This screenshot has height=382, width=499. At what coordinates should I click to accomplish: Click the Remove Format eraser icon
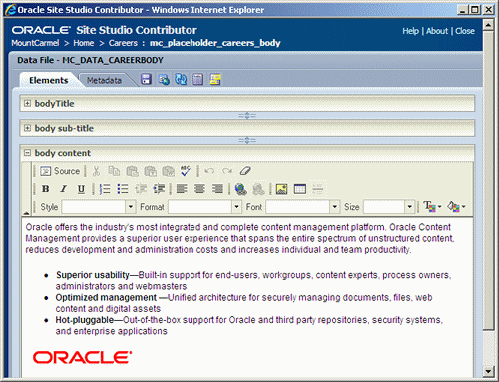(x=245, y=171)
